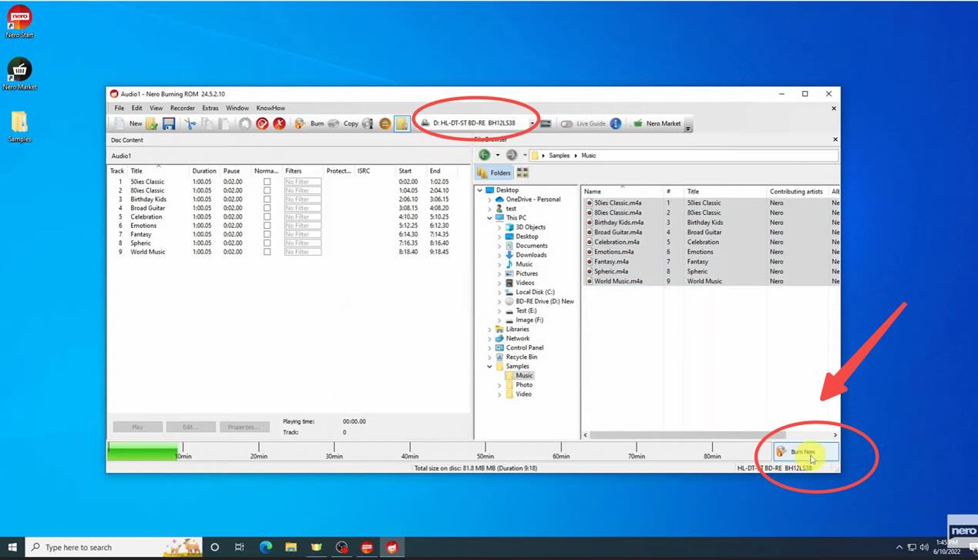Collapse the This PC tree node
The height and width of the screenshot is (560, 978).
pyautogui.click(x=489, y=218)
